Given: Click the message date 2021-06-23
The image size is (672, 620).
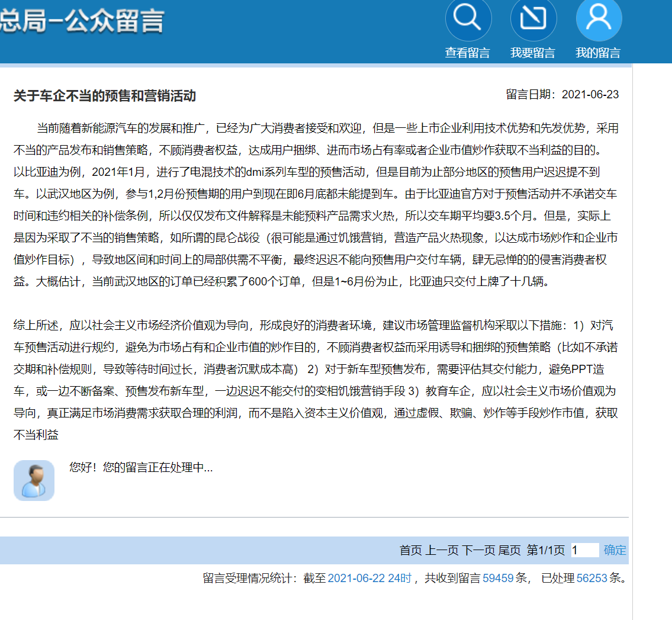Looking at the screenshot, I should (x=590, y=95).
